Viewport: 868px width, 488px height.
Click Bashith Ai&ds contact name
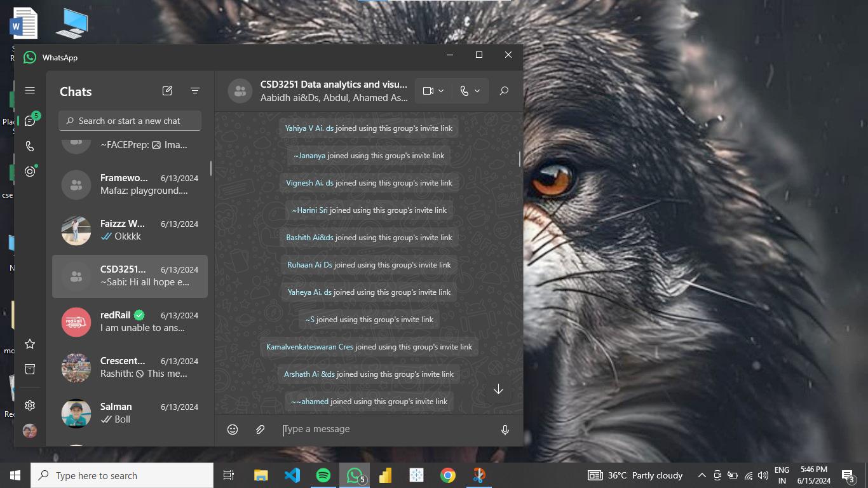click(309, 238)
